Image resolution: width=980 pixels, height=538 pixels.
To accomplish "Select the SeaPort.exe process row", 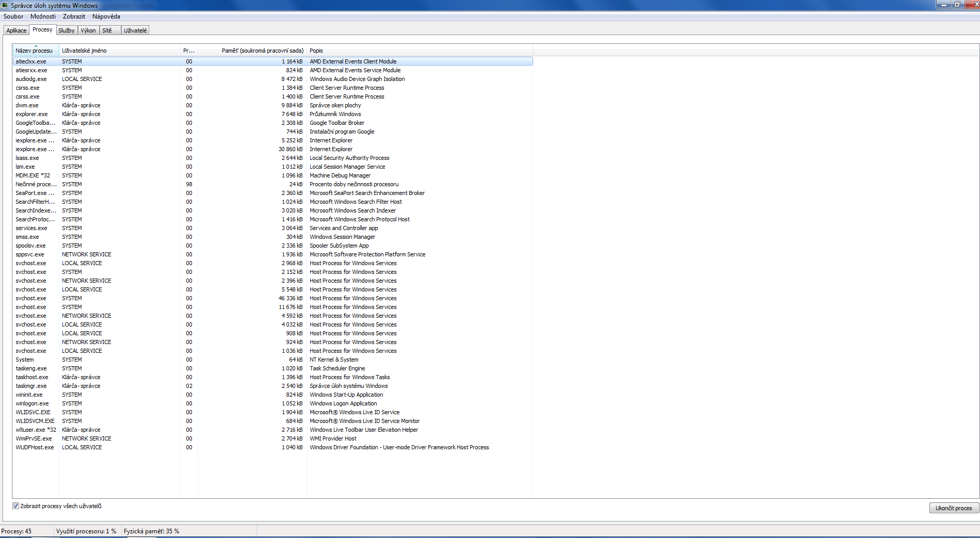I will (272, 193).
